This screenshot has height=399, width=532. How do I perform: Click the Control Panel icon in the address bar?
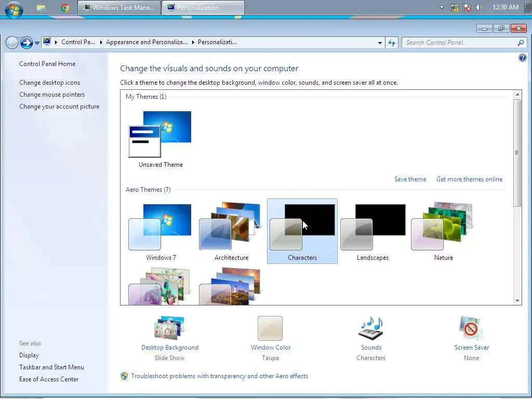point(47,42)
